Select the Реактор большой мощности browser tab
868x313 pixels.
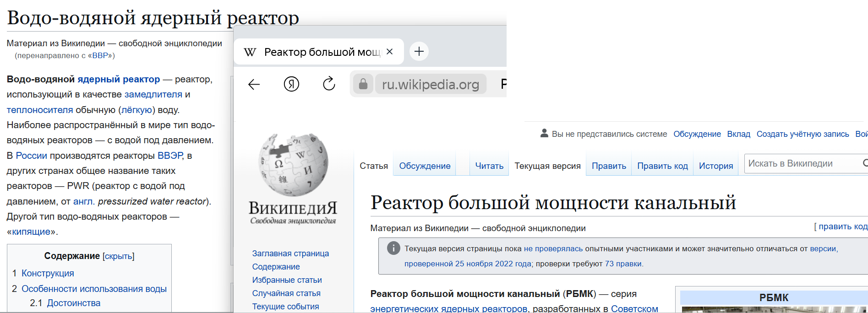[x=319, y=52]
